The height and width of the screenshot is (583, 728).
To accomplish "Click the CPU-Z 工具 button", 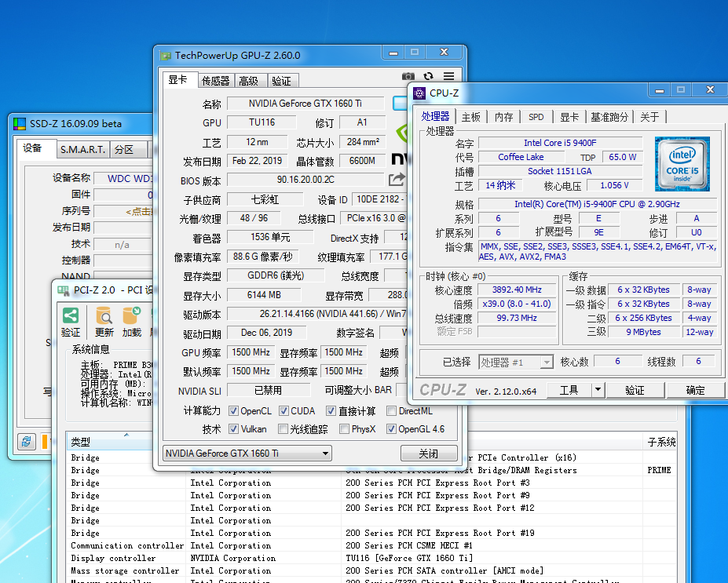I will tap(569, 390).
